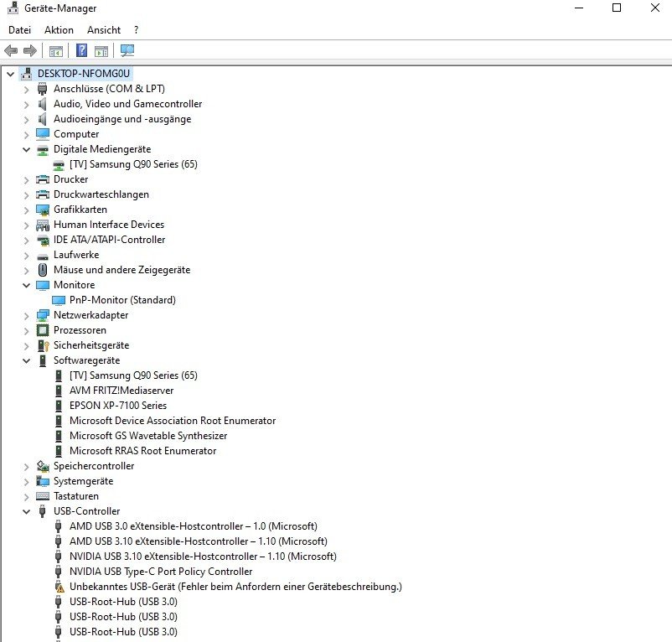Minimize the Geräte-Manager window
Screen dimensions: 672x642
(x=579, y=8)
